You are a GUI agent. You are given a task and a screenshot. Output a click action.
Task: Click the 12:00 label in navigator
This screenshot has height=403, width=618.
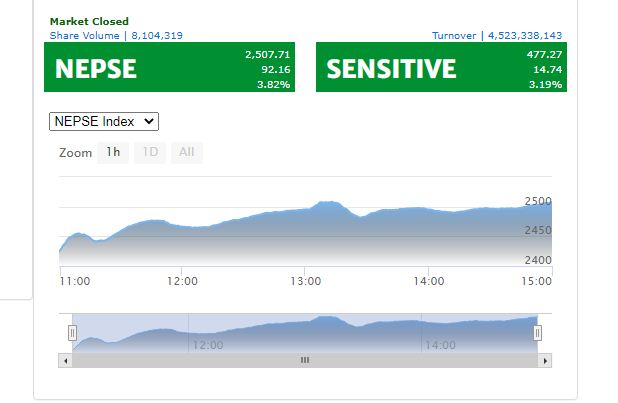[207, 345]
